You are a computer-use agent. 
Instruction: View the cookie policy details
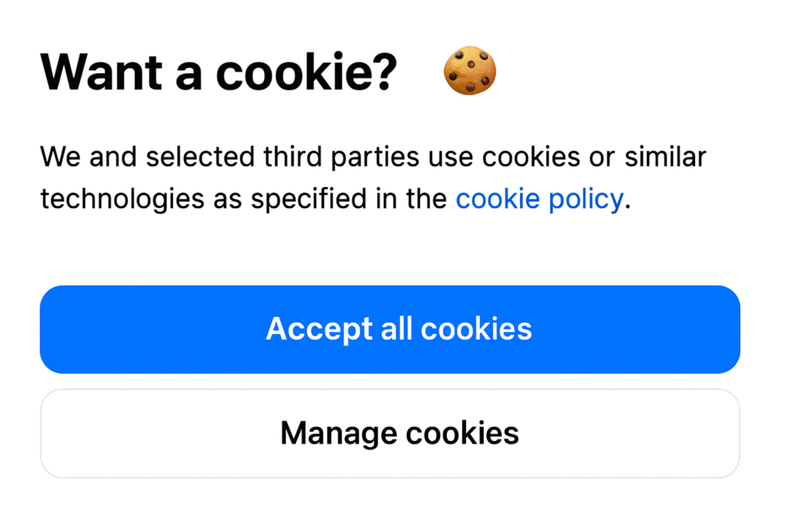tap(539, 199)
